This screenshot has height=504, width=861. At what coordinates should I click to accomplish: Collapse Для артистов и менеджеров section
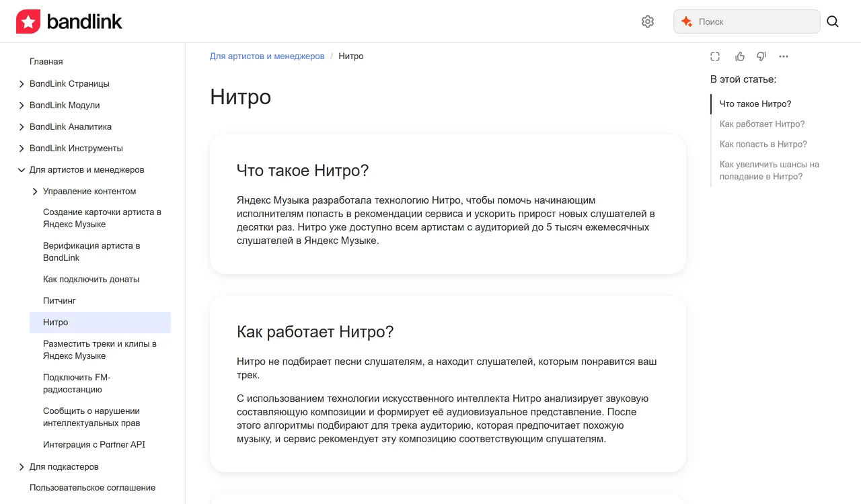point(22,170)
